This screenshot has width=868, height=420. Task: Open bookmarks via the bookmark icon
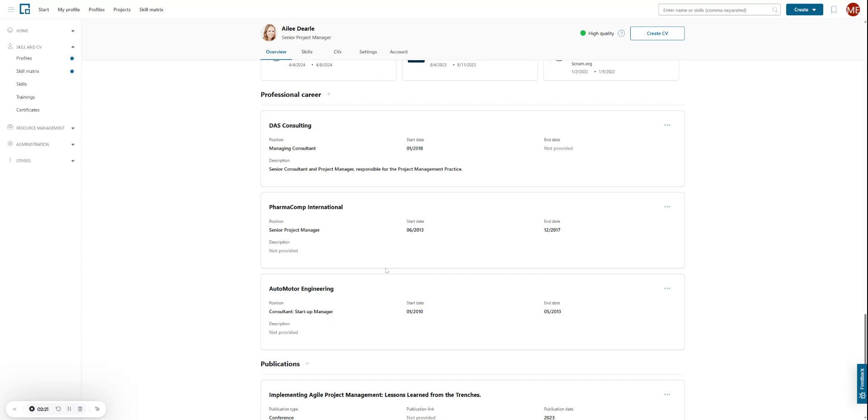(834, 10)
